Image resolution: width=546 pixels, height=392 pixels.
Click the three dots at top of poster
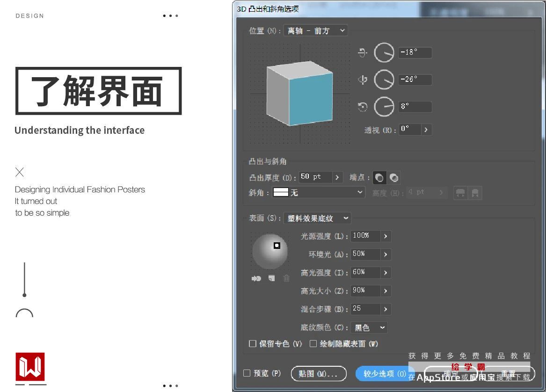coord(171,15)
